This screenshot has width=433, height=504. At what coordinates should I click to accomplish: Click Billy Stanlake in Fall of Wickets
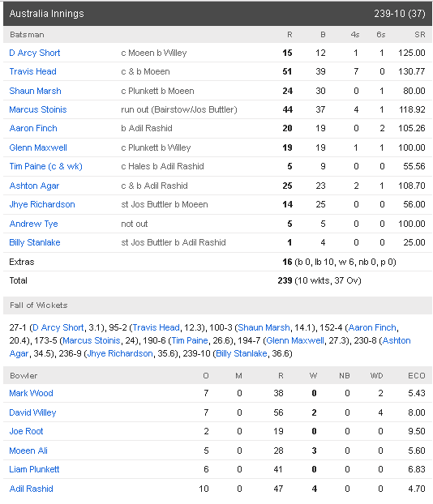click(242, 353)
